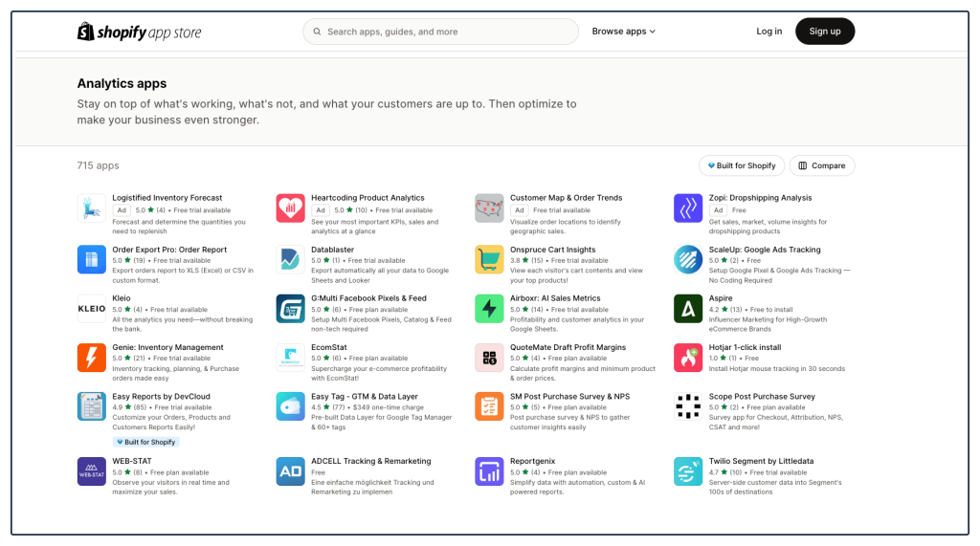
Task: Open the SM Post Purchase Survey & NPS link
Action: click(569, 397)
